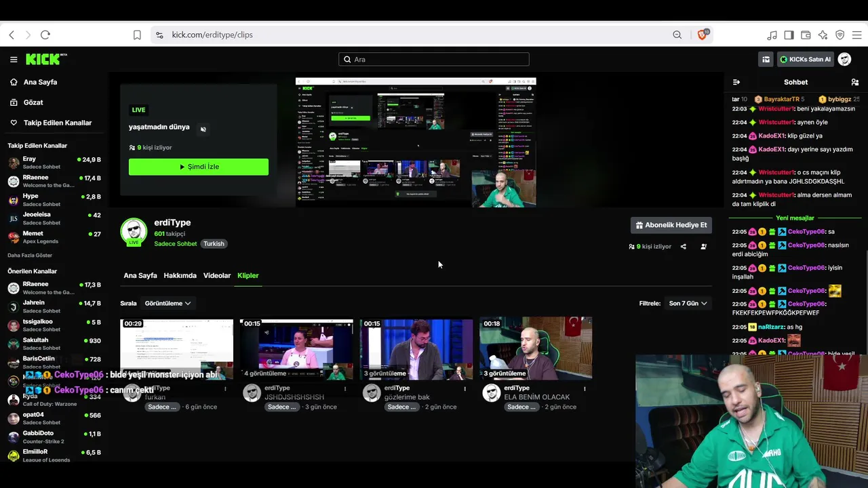Click the follow-user icon beside share
868x488 pixels.
tap(704, 247)
